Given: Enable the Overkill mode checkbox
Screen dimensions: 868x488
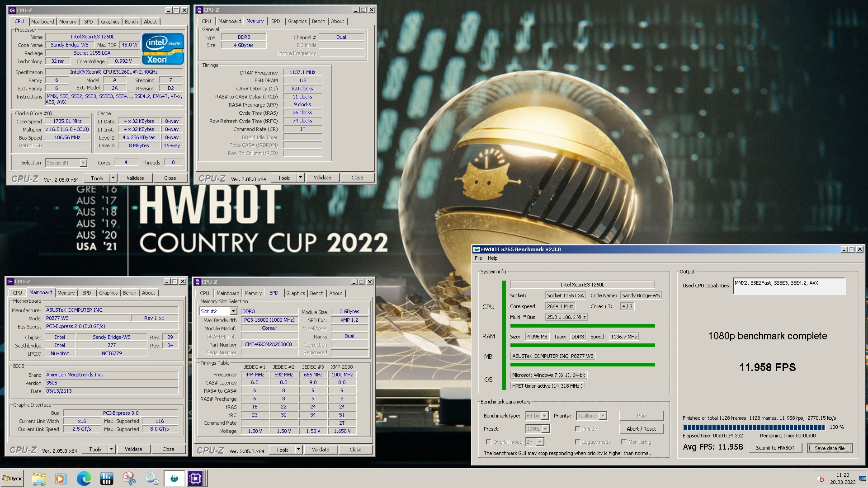Looking at the screenshot, I should pyautogui.click(x=489, y=442).
